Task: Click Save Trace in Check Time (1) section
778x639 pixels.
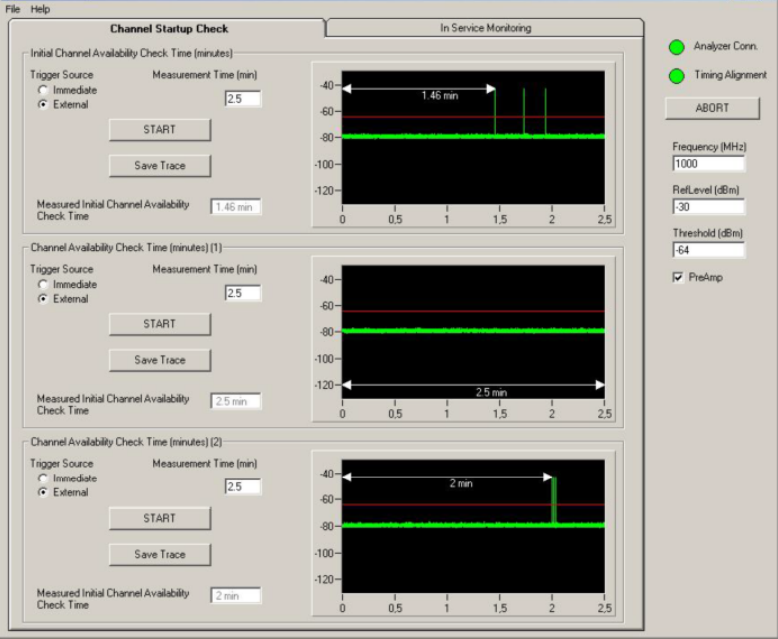Action: 160,360
